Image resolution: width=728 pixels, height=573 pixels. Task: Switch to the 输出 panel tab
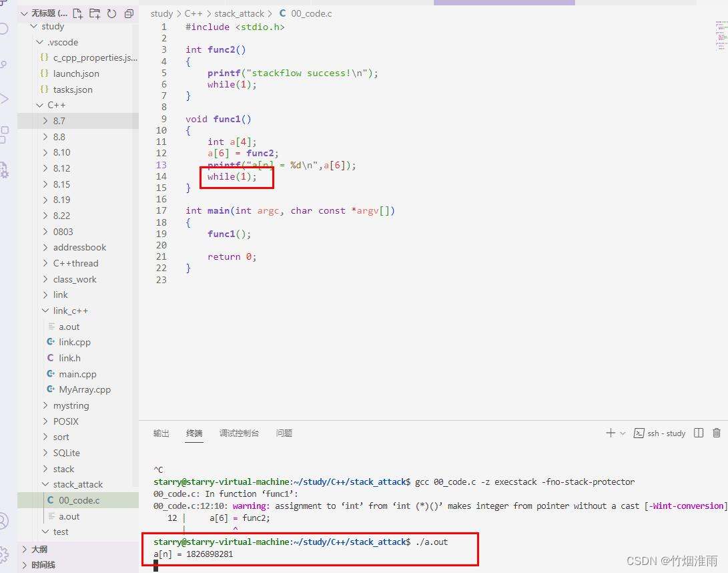pyautogui.click(x=161, y=433)
